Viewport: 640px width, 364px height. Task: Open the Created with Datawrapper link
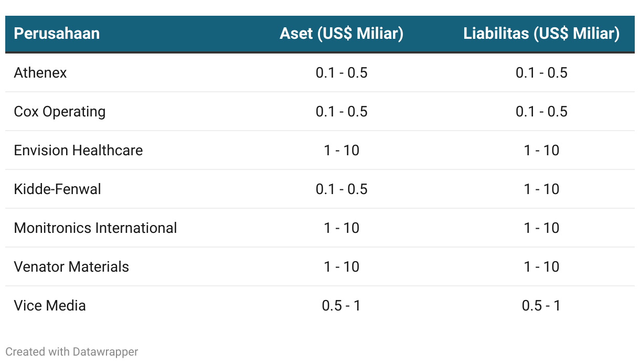click(x=72, y=351)
